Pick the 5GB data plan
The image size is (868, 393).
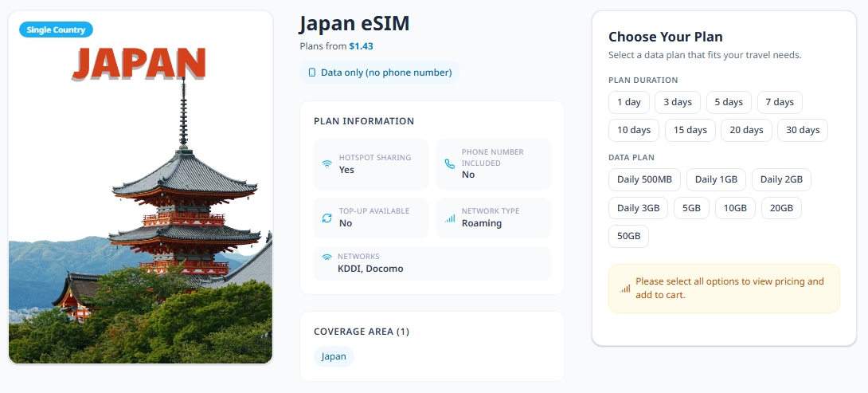coord(691,208)
